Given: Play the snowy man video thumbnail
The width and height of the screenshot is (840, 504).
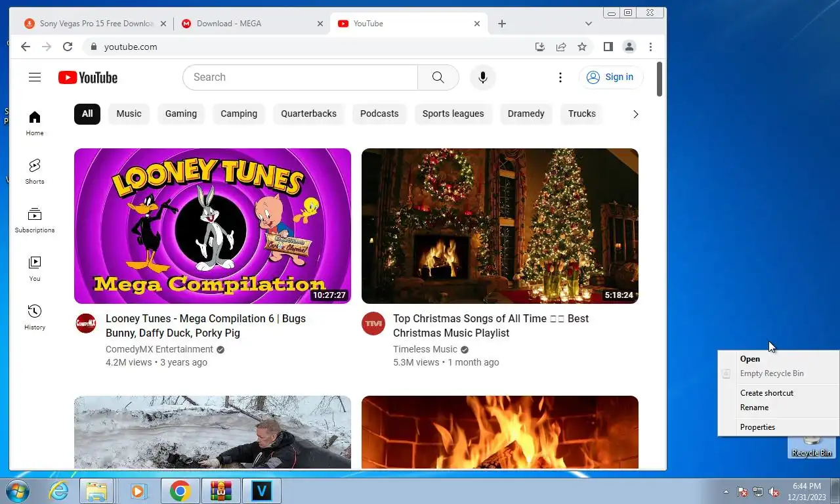Looking at the screenshot, I should [x=213, y=432].
